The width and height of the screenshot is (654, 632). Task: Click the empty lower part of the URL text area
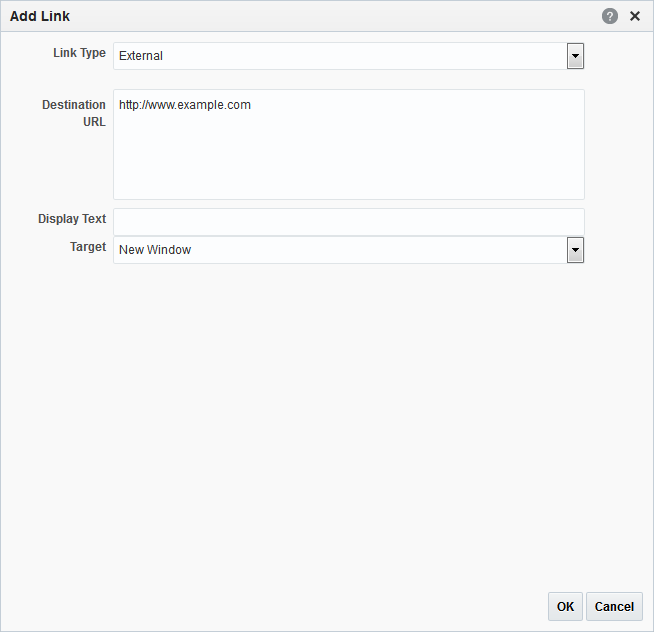point(349,167)
